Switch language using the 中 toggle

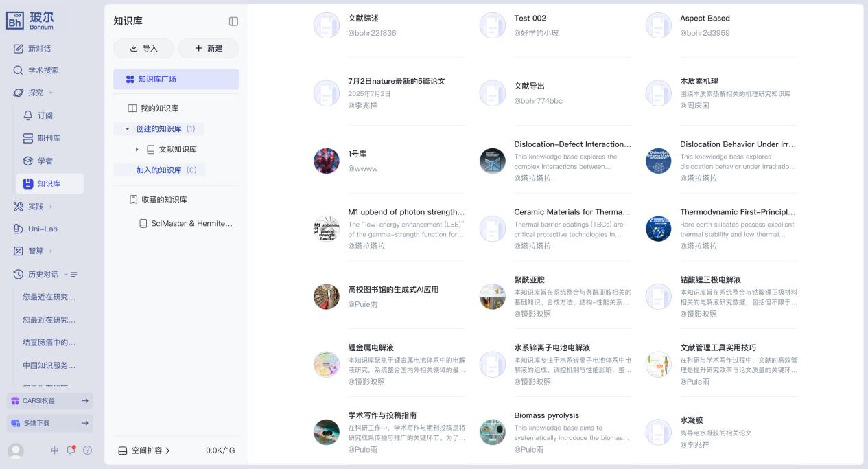coord(55,450)
